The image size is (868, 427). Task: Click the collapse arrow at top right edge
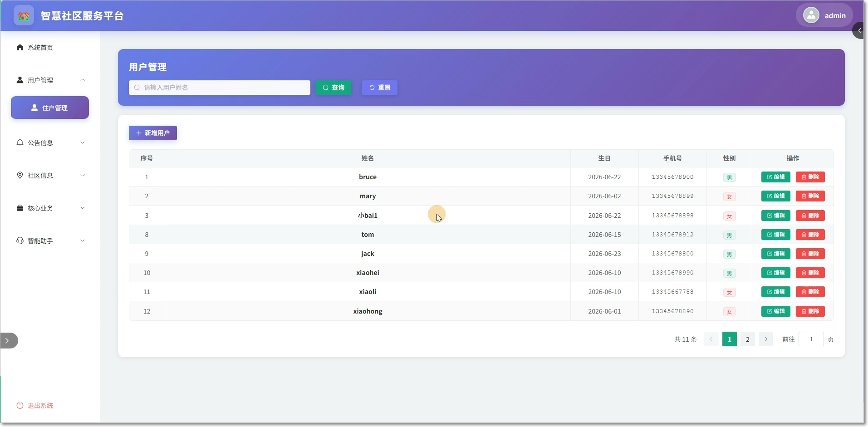pos(859,30)
